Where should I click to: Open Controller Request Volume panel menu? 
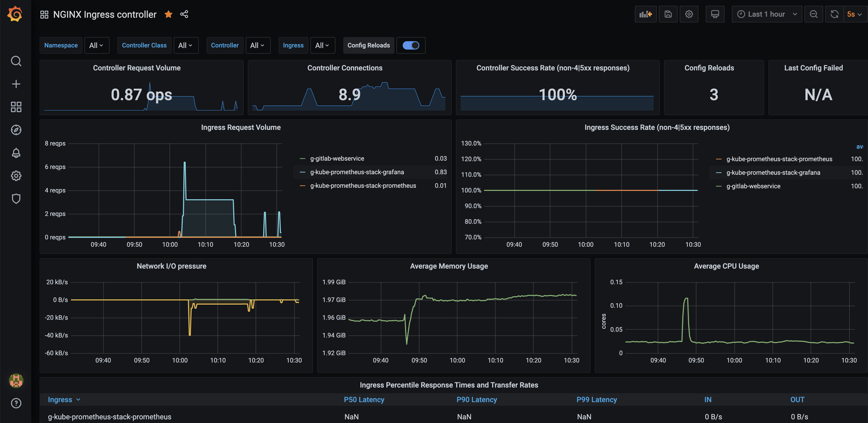137,68
